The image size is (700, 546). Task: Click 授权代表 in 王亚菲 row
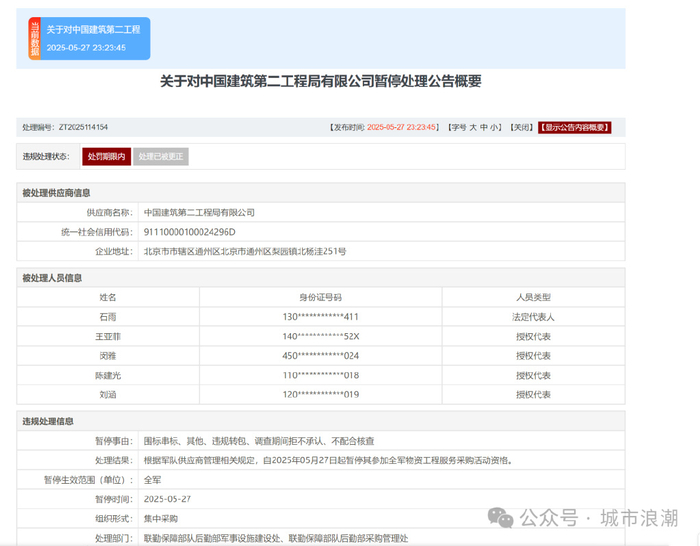coord(533,336)
